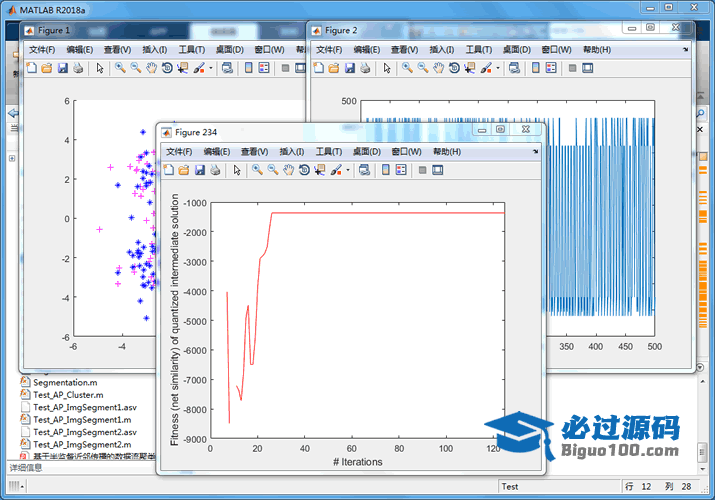
Task: Insert Legend in Figure 234
Action: [x=401, y=170]
